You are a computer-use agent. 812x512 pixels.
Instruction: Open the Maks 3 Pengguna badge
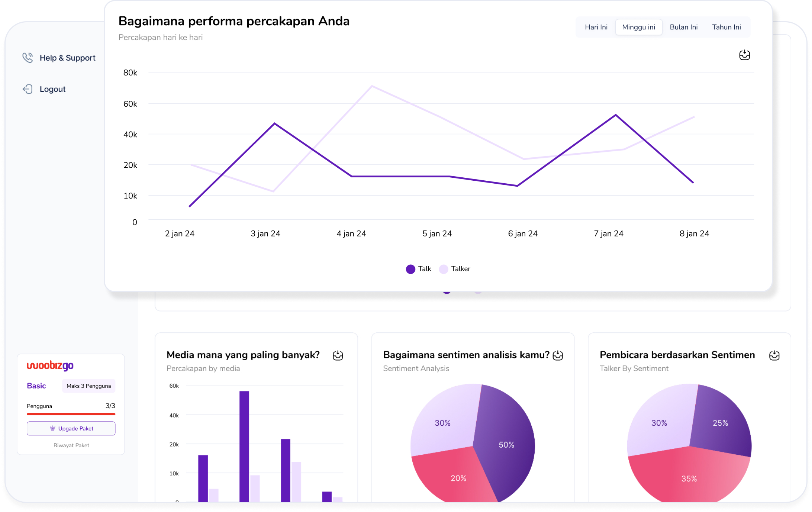coord(88,386)
